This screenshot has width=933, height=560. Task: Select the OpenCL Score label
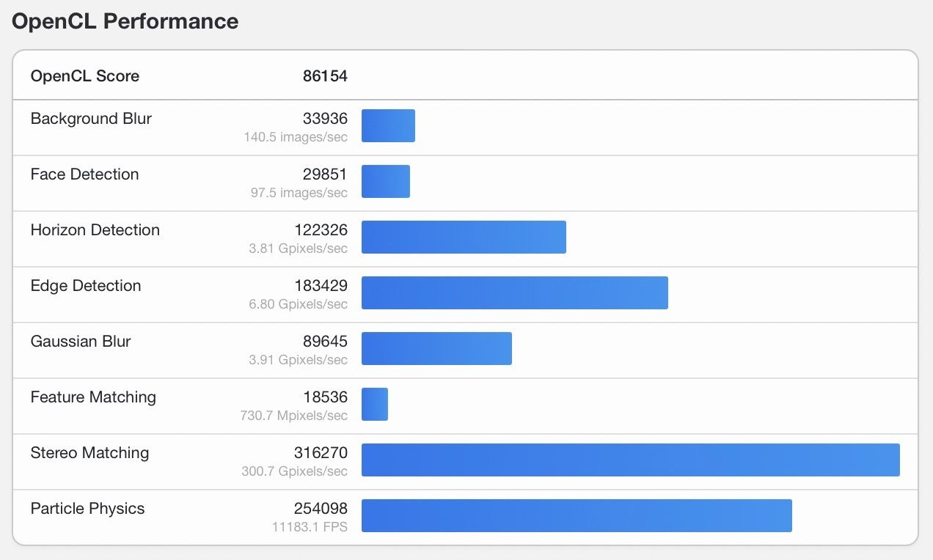85,76
